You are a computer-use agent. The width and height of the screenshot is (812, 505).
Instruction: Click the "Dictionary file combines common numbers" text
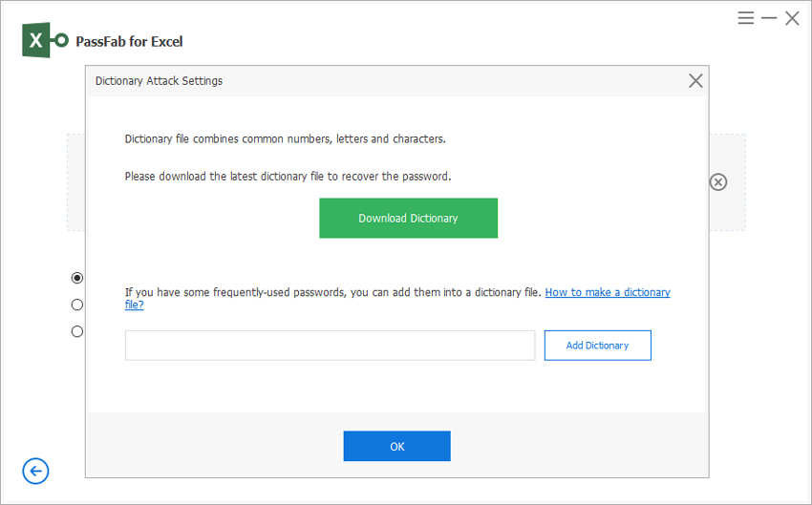pos(285,139)
